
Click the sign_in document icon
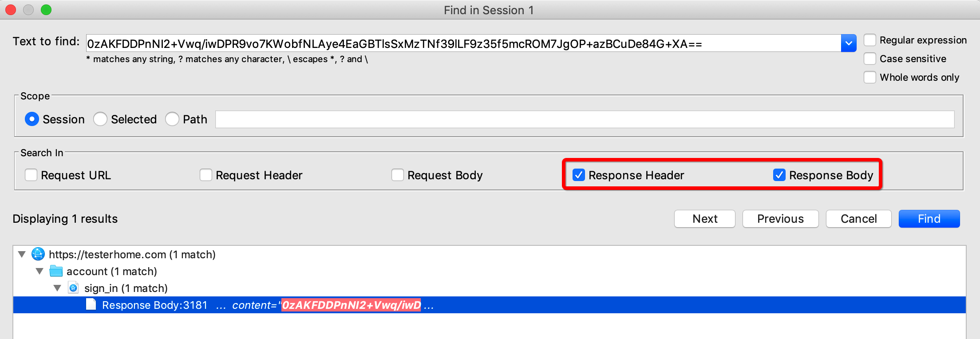(74, 288)
